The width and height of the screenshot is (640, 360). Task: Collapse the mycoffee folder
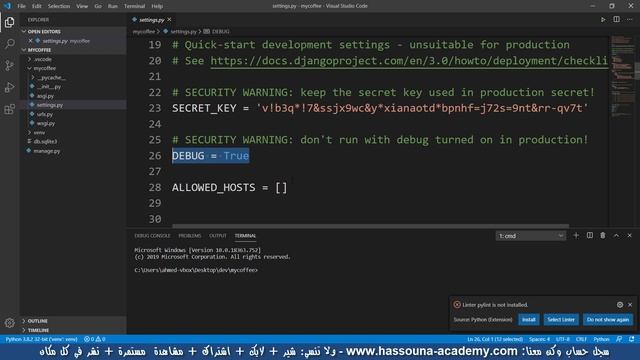click(x=44, y=68)
